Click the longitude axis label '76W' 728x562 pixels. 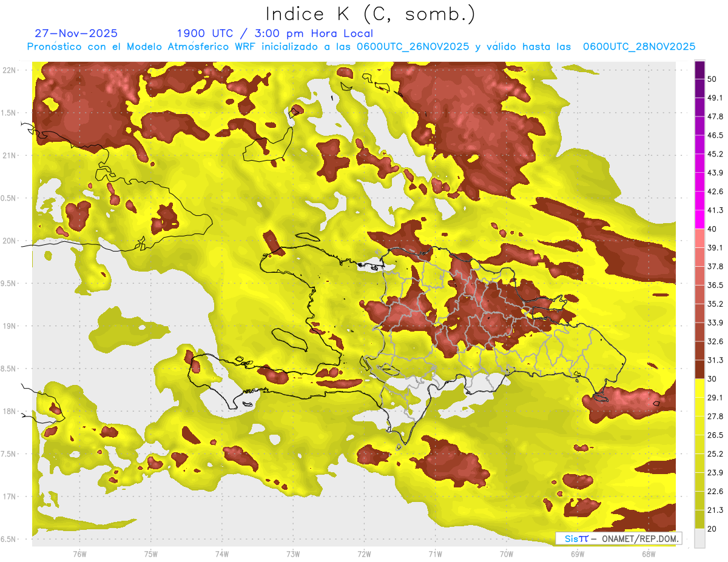(79, 554)
